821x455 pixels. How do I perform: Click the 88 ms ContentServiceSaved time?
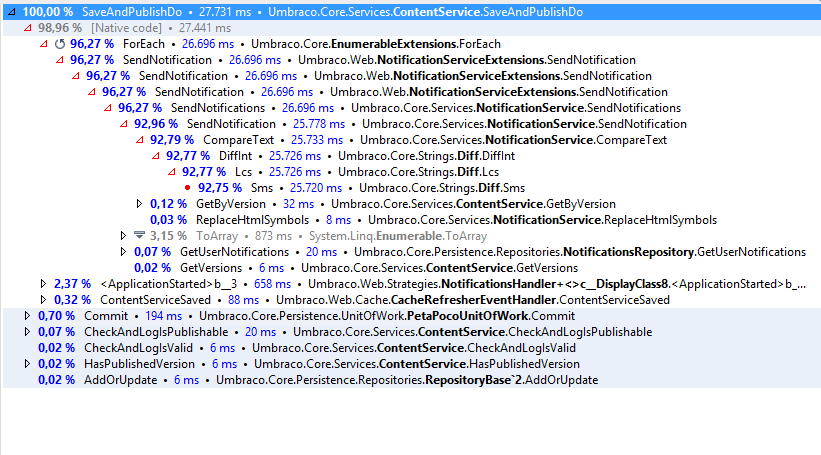(243, 300)
